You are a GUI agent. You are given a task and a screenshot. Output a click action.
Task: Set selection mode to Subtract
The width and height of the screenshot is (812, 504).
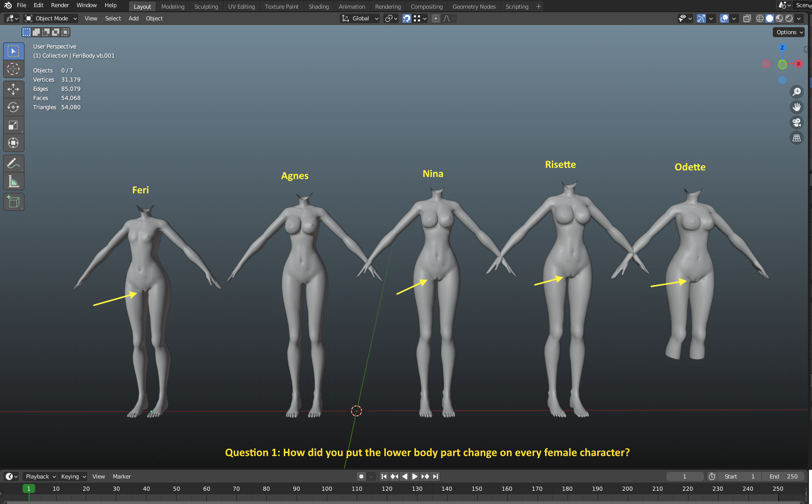point(46,32)
